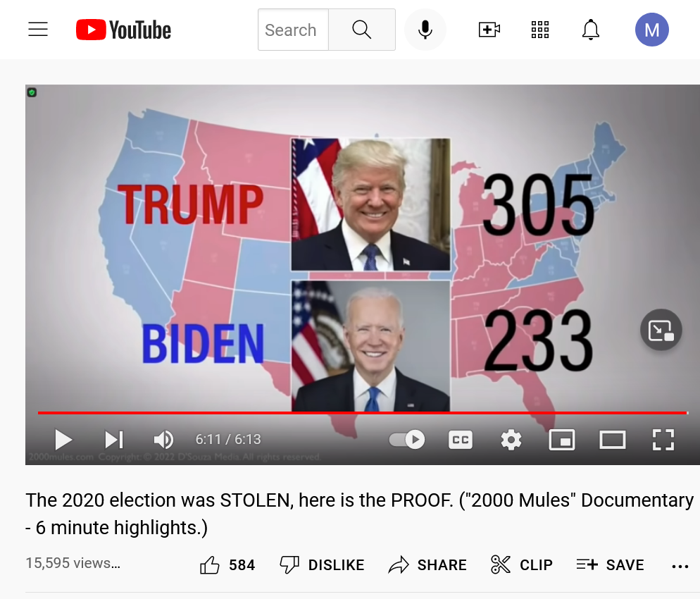This screenshot has width=700, height=599.
Task: Open the three-dot more actions menu
Action: 680,567
